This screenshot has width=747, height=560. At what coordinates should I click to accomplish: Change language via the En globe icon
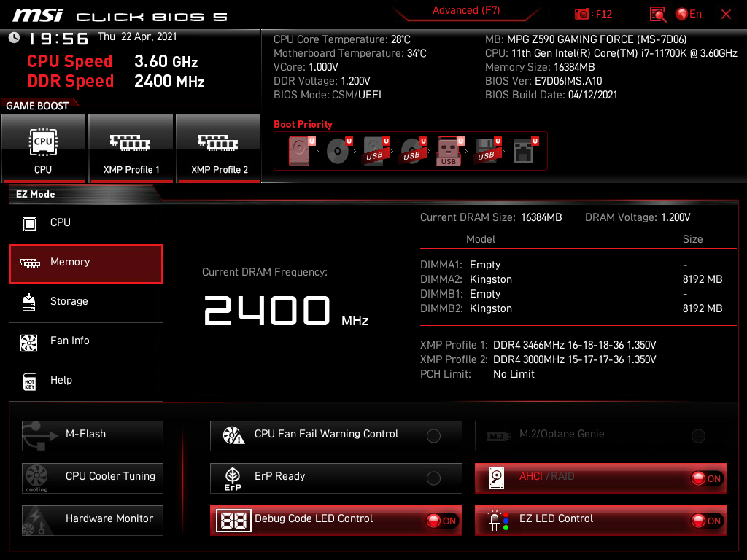tap(689, 15)
